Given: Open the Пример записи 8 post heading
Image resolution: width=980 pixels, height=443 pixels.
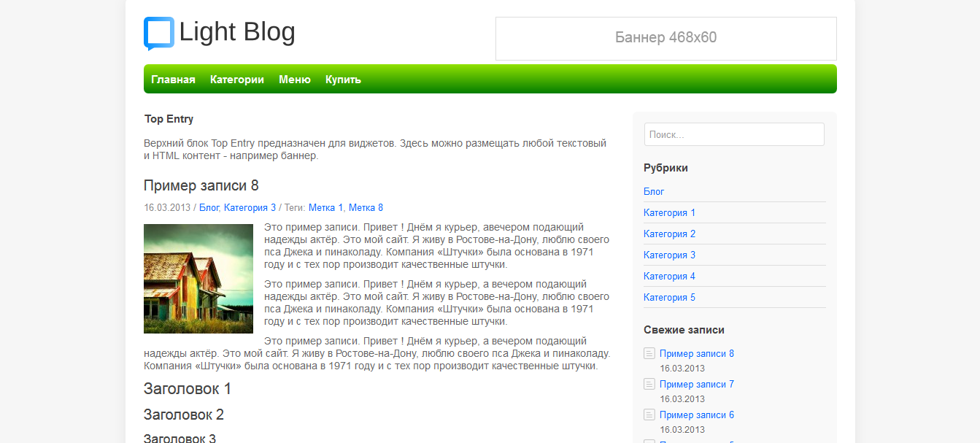Looking at the screenshot, I should point(201,185).
